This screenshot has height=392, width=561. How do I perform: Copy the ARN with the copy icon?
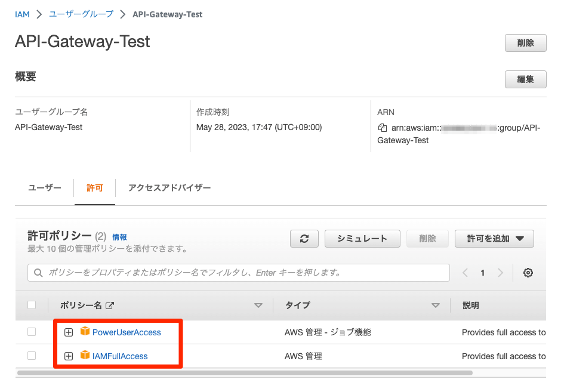[383, 128]
